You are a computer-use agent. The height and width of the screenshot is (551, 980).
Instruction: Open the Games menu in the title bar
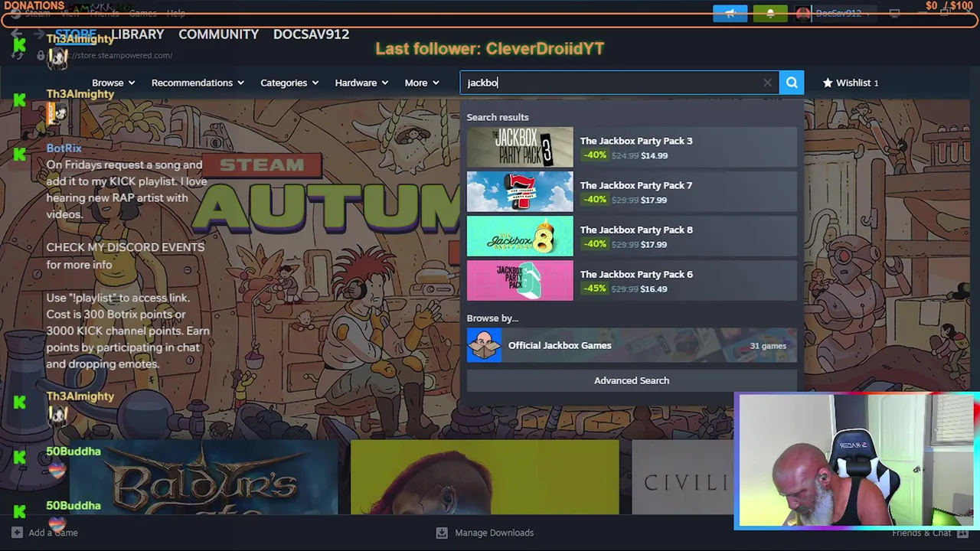pos(142,13)
